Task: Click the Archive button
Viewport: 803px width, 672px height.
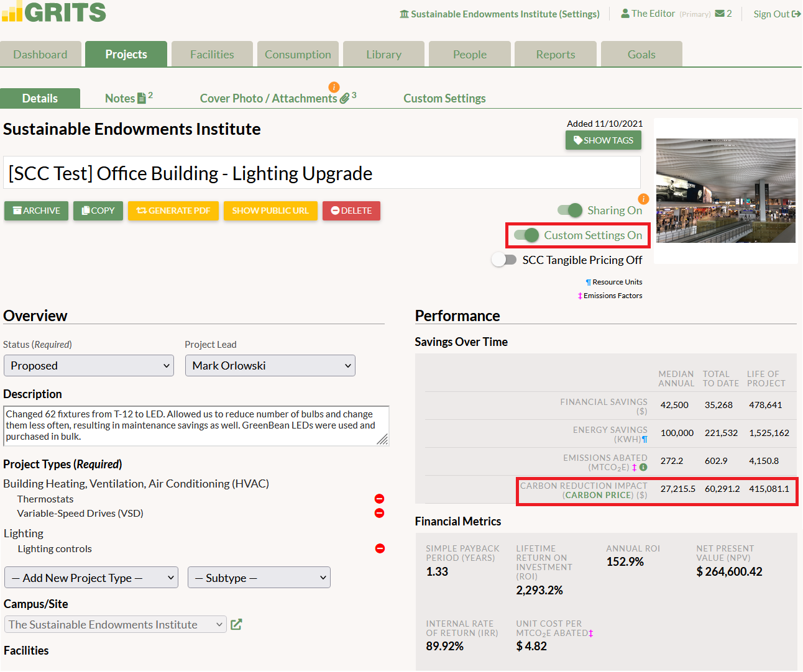Action: pos(36,211)
